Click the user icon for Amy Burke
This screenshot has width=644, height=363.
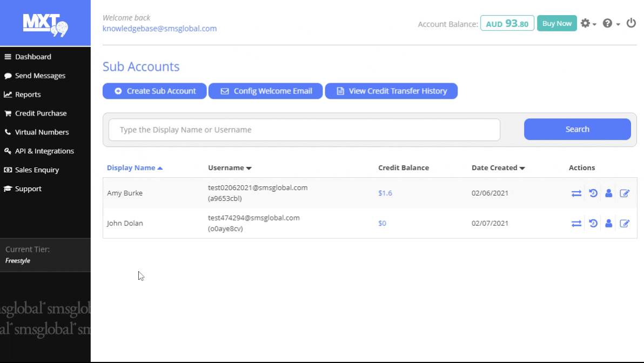[x=608, y=193]
